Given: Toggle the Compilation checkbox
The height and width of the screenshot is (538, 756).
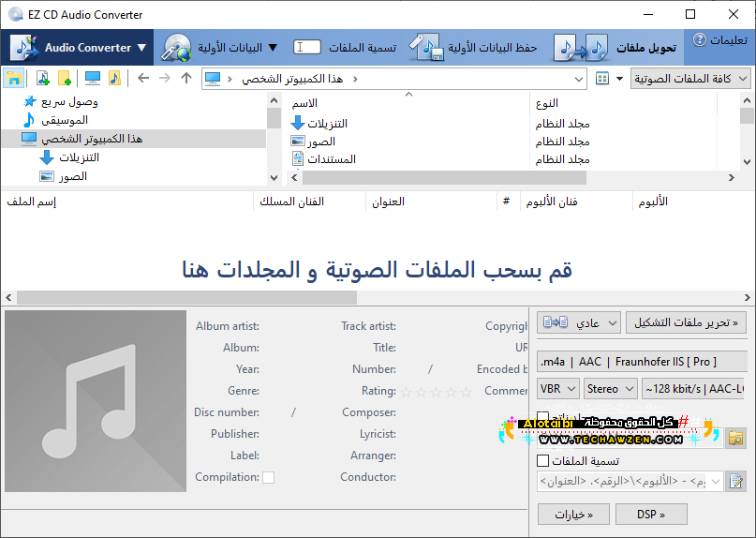Looking at the screenshot, I should (269, 477).
